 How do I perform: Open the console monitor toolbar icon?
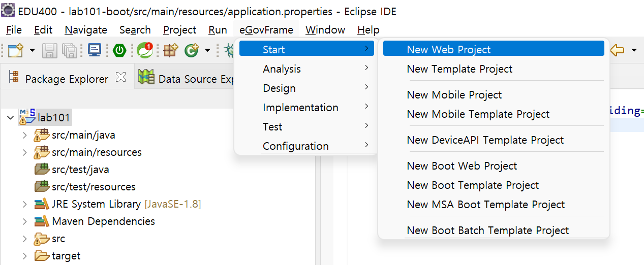coord(95,50)
